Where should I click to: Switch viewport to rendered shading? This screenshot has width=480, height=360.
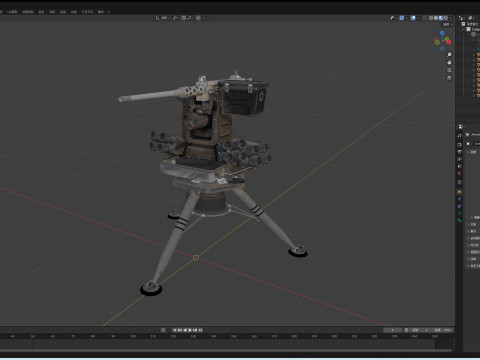(x=446, y=18)
